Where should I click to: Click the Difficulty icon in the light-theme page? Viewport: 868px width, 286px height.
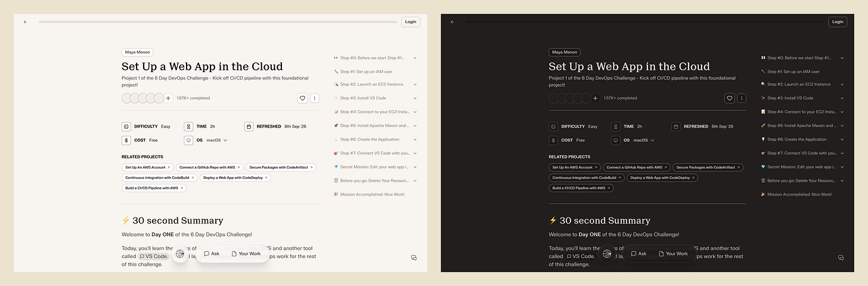coord(126,126)
